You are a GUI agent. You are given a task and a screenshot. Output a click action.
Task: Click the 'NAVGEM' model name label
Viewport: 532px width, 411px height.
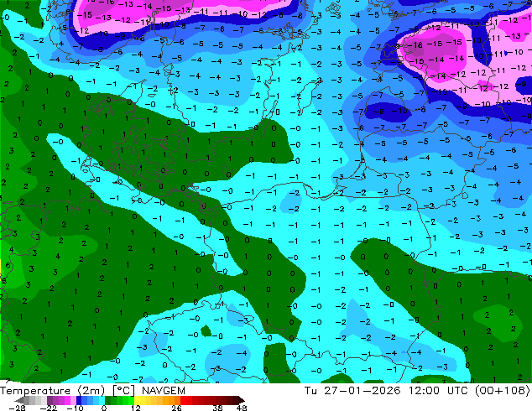coord(163,391)
